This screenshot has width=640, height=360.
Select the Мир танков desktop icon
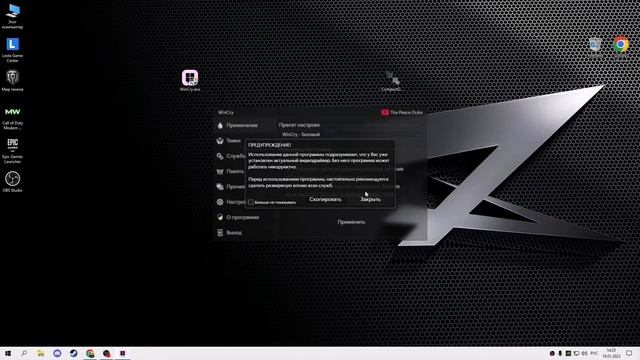(x=12, y=80)
